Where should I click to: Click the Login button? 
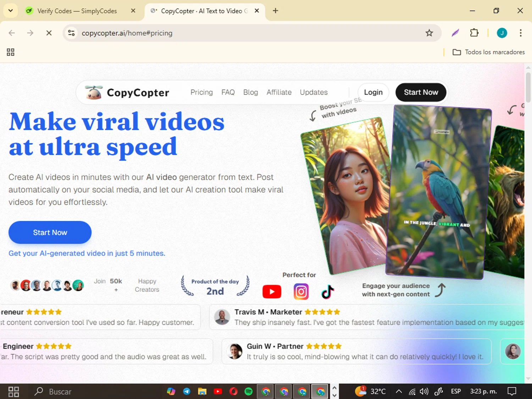(x=373, y=92)
